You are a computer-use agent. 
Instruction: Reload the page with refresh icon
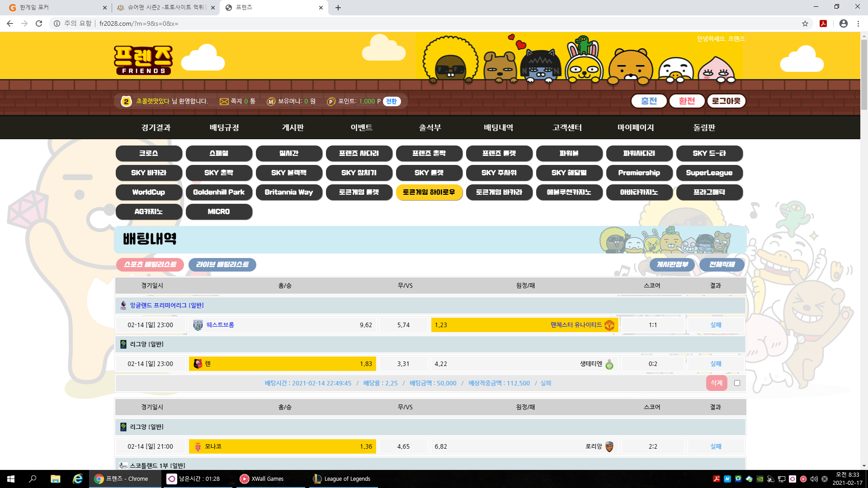[x=39, y=23]
